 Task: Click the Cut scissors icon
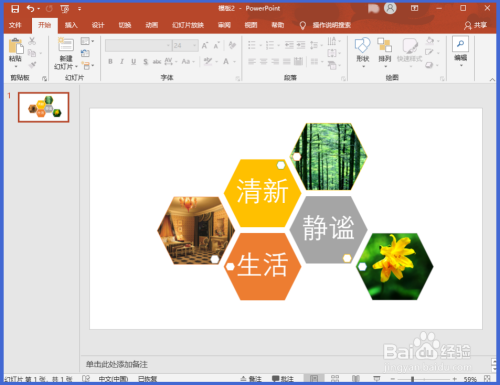pyautogui.click(x=32, y=41)
